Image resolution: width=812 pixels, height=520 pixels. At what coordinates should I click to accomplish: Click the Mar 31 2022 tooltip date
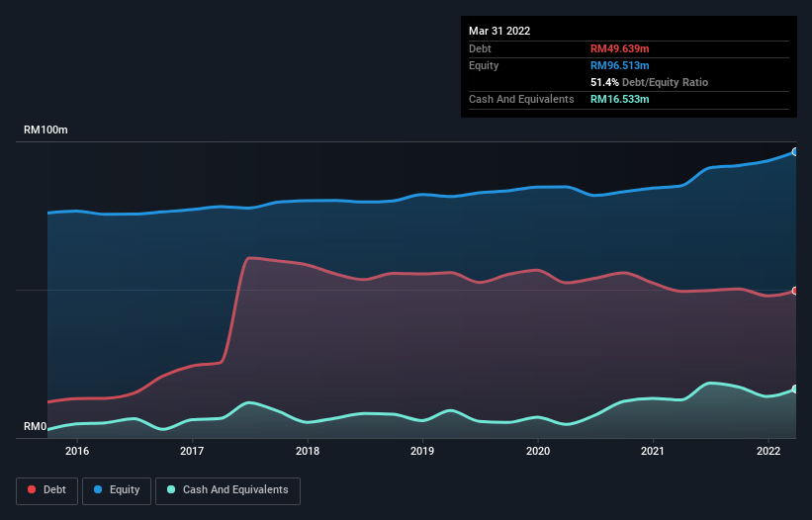[499, 31]
